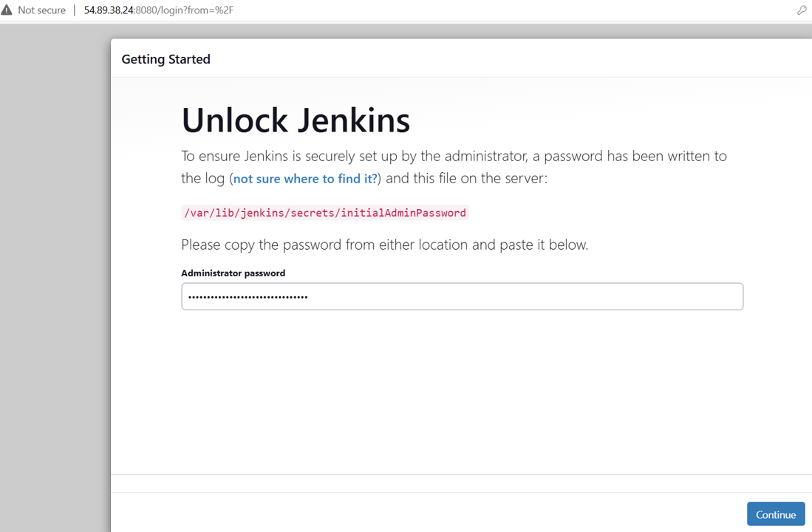
Task: Click the "To ensure Jenkins is securely" paragraph
Action: (454, 167)
